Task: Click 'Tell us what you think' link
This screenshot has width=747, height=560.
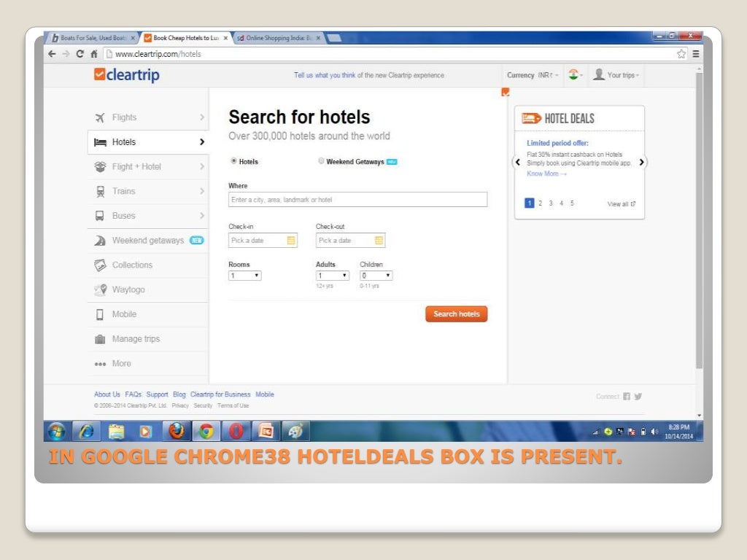Action: click(x=325, y=75)
